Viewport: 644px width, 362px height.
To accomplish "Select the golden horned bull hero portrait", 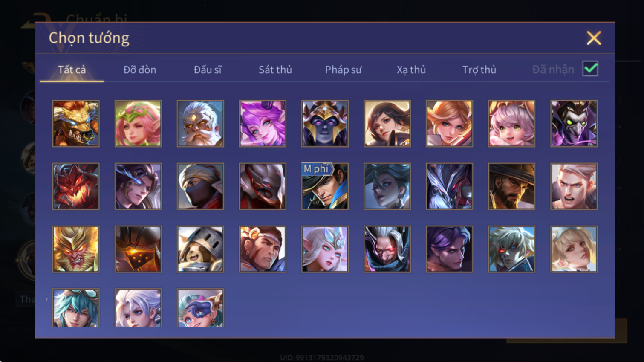I will pyautogui.click(x=76, y=124).
